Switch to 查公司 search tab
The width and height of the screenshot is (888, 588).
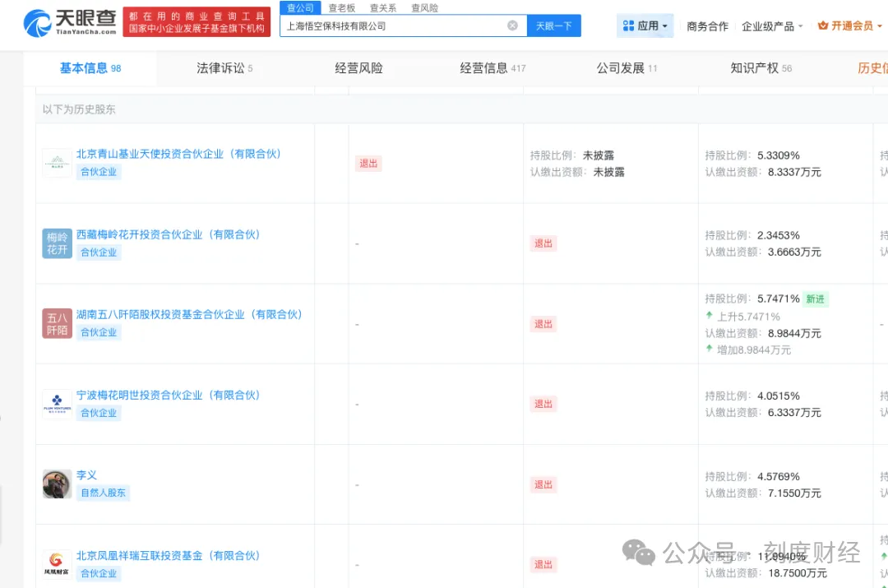[300, 7]
